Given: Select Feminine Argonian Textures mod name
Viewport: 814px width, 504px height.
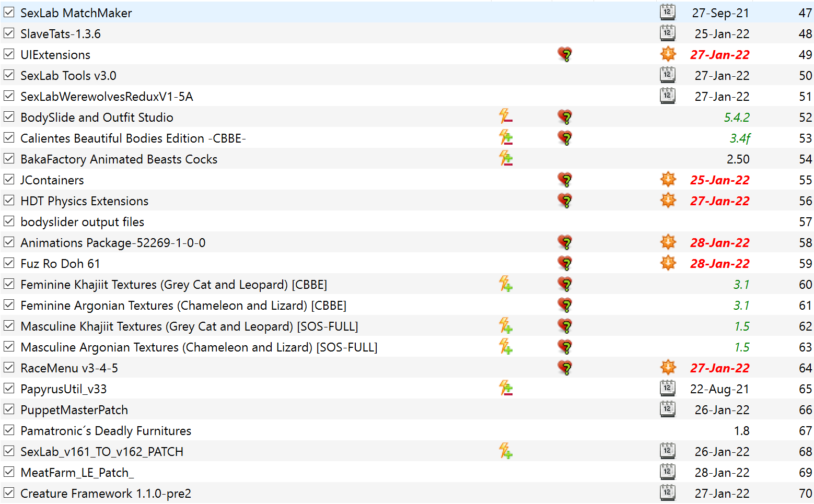Looking at the screenshot, I should click(183, 306).
